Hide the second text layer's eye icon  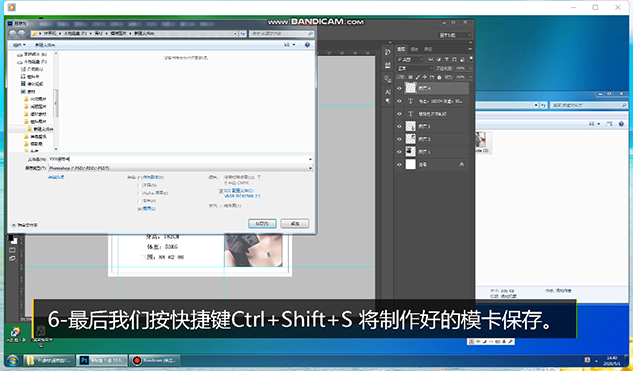(399, 114)
